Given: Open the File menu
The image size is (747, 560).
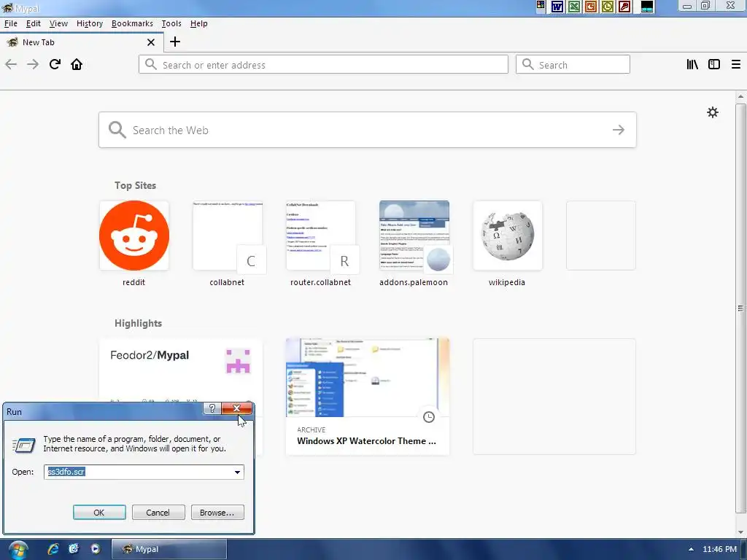Looking at the screenshot, I should click(x=10, y=23).
